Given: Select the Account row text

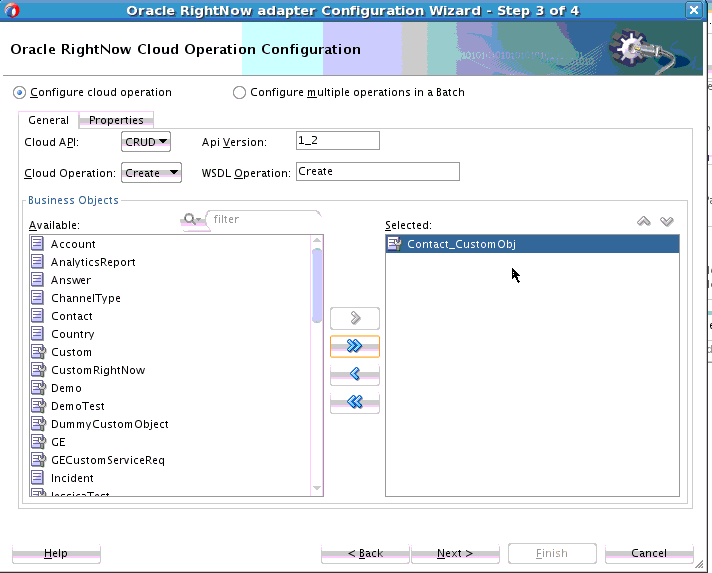Looking at the screenshot, I should click(73, 244).
